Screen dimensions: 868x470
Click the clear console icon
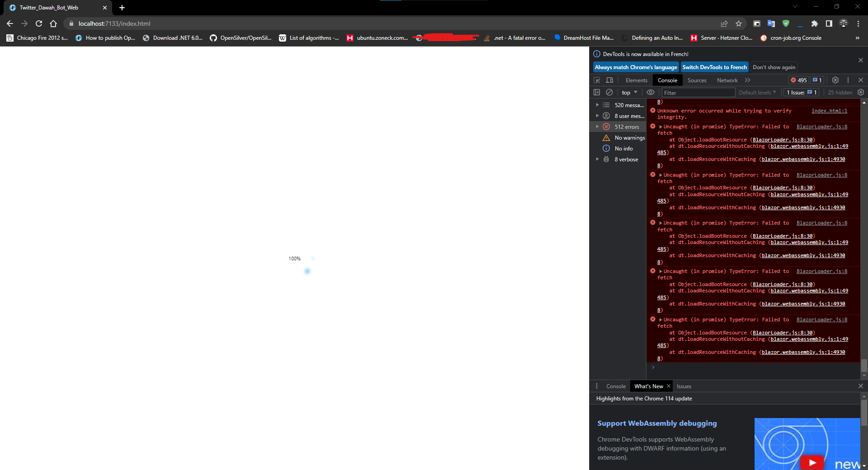pyautogui.click(x=609, y=92)
